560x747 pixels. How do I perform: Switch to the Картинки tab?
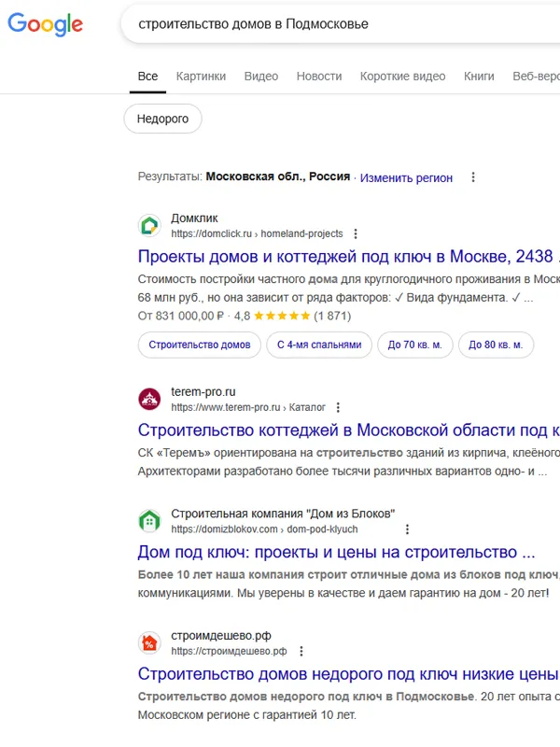point(201,77)
